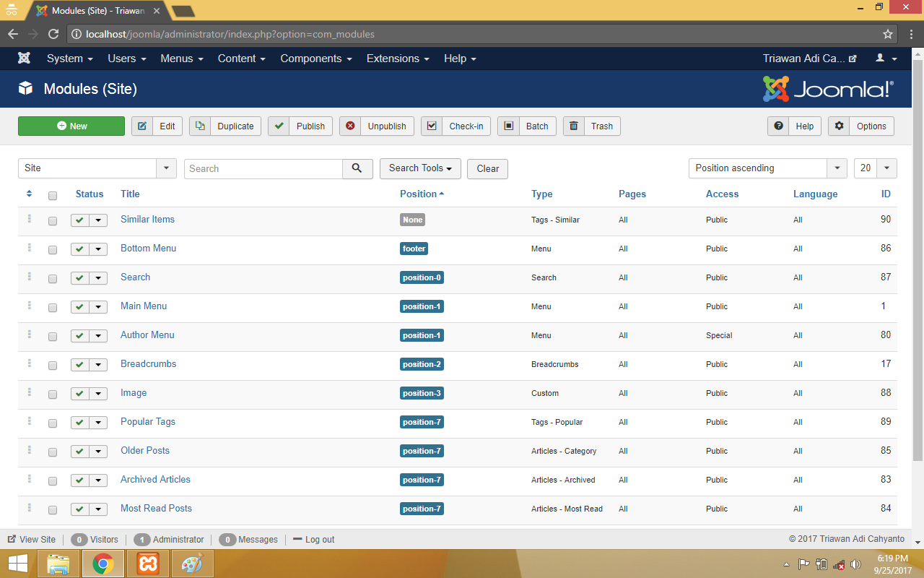
Task: Click the green published status icon for Similar Items
Action: 79,220
